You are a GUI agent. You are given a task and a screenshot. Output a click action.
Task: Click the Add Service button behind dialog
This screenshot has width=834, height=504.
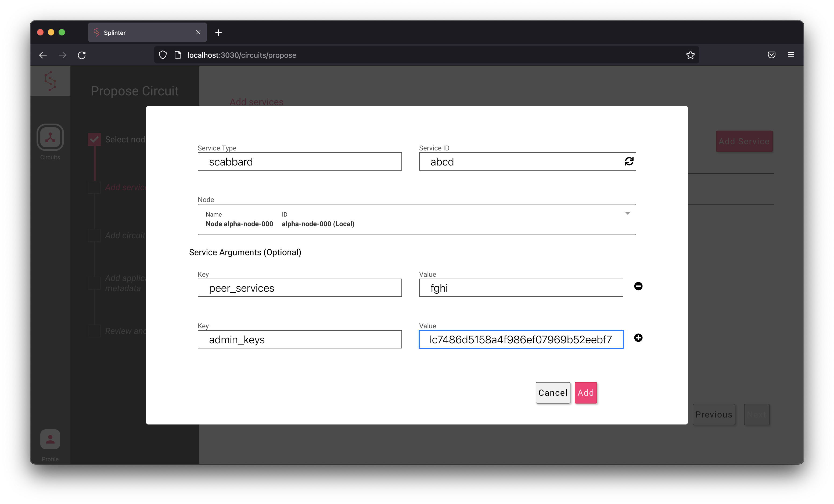point(744,141)
